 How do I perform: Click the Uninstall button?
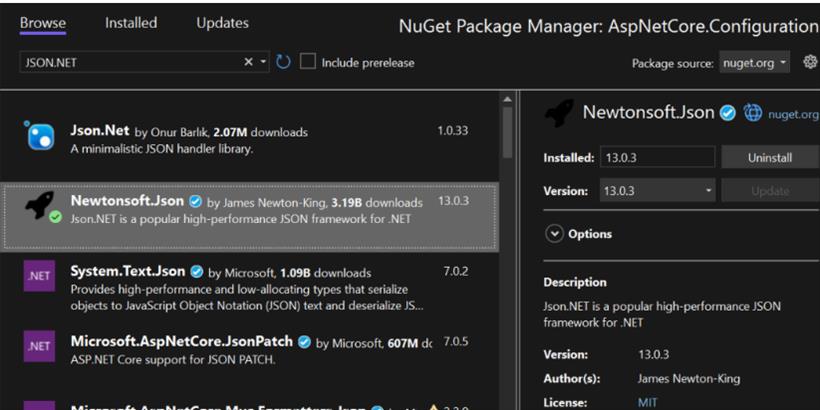click(x=770, y=157)
